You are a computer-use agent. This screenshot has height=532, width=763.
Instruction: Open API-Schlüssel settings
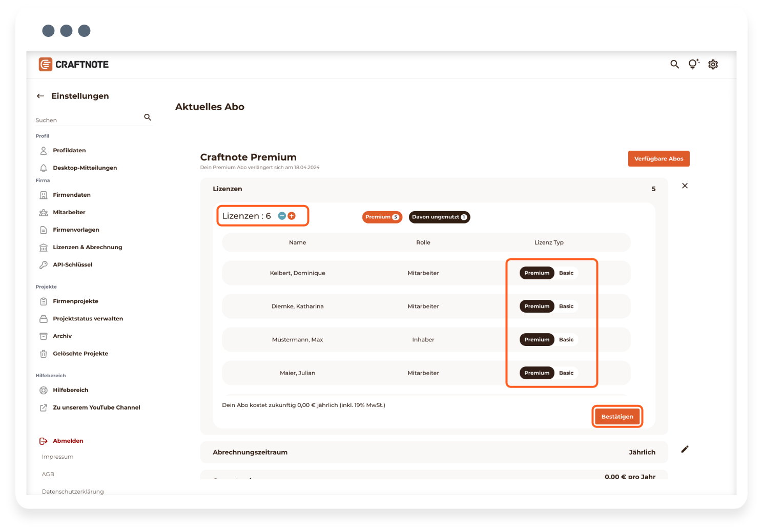[x=73, y=264]
